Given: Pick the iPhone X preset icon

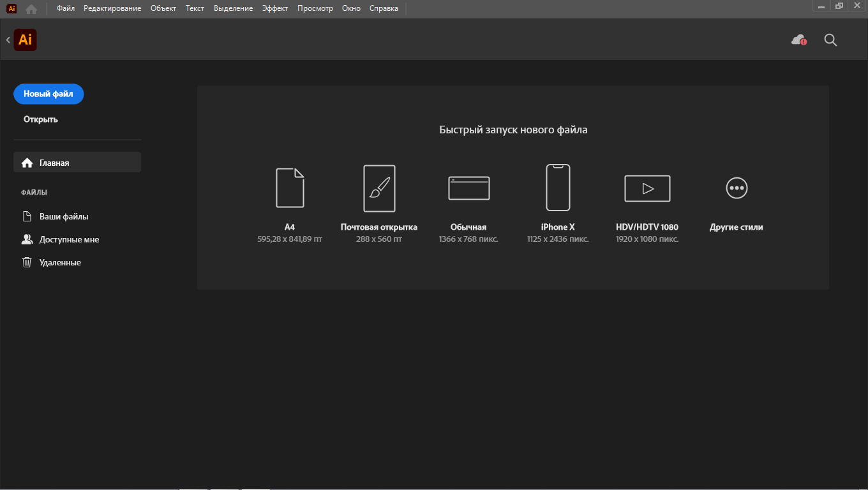Looking at the screenshot, I should (x=558, y=188).
